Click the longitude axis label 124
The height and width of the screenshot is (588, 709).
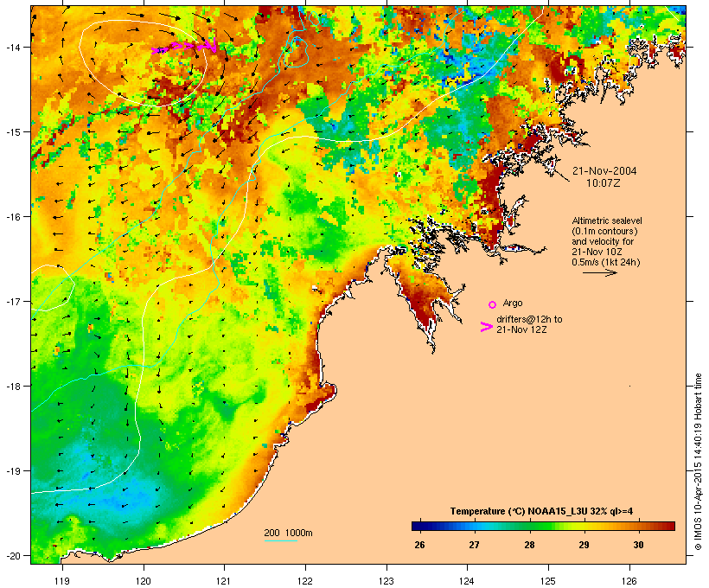467,581
